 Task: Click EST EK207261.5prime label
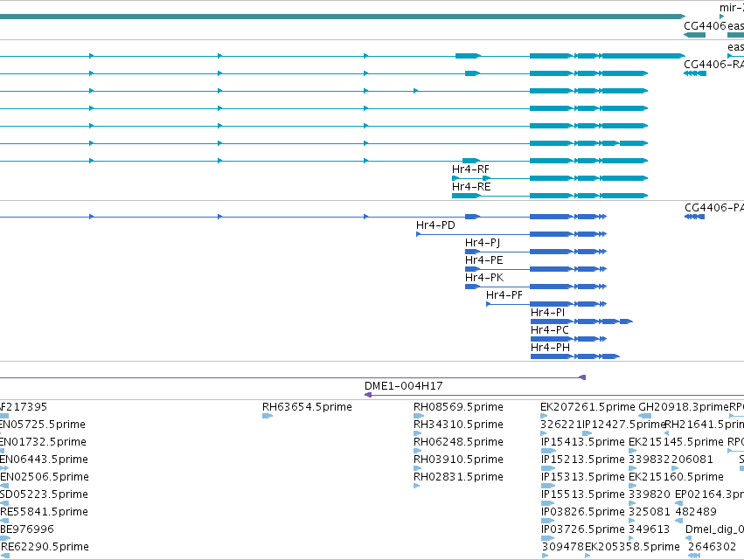click(588, 407)
